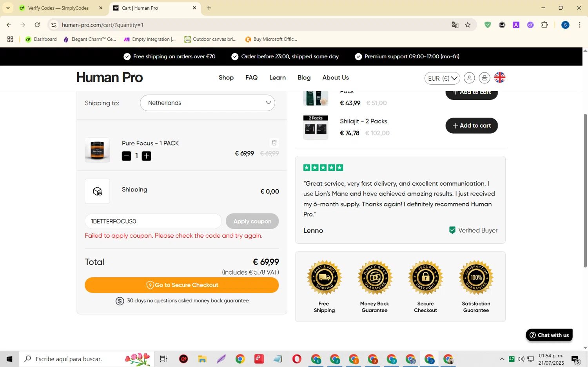Screen dimensions: 588x367
Task: Switch to Verify Codes — SimplyCodes tab
Action: (59, 8)
